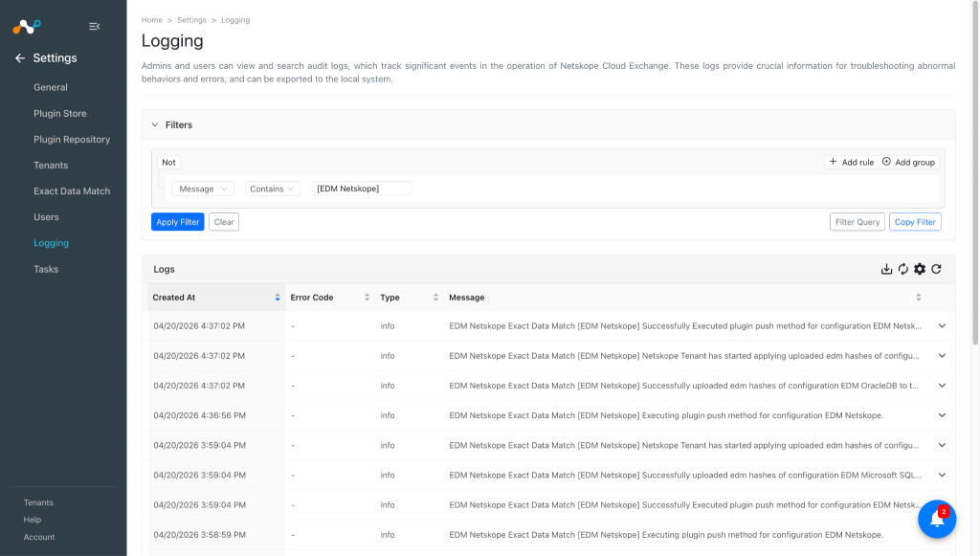The width and height of the screenshot is (980, 556).
Task: Click Add rule button
Action: coord(851,163)
